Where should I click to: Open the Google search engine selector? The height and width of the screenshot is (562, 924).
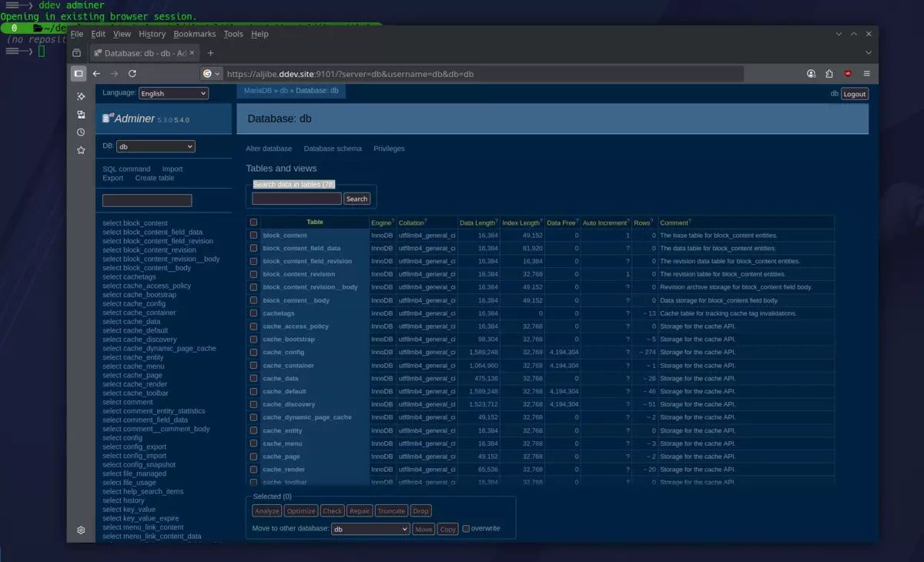tap(211, 74)
